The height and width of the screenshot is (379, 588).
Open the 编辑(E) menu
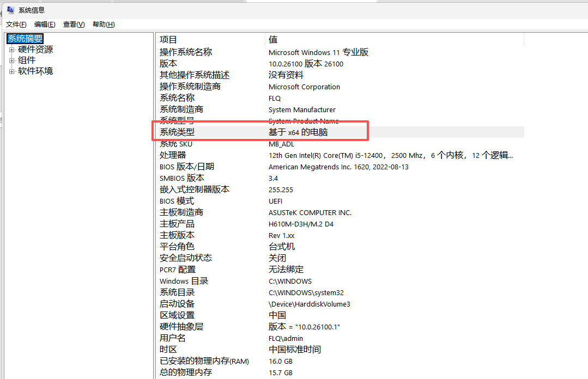click(45, 25)
